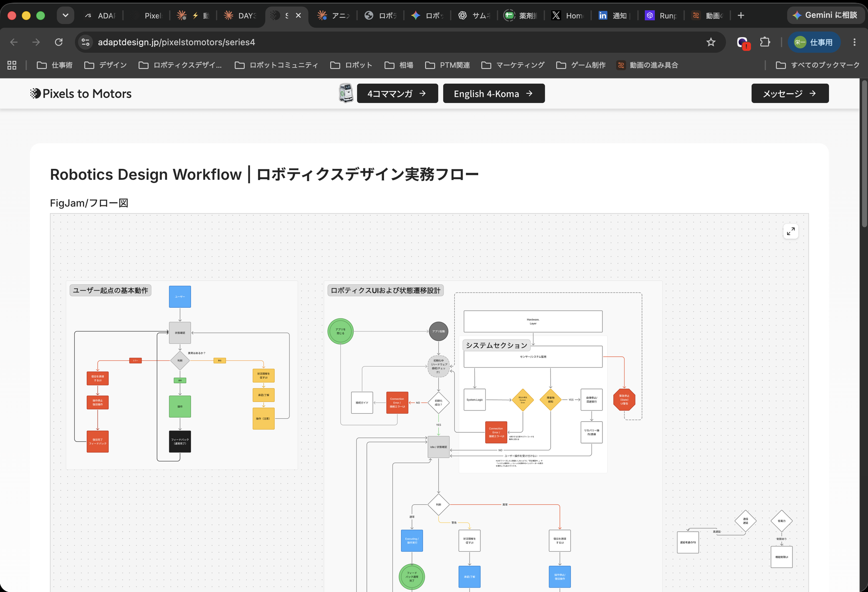Click the browser back arrow

point(14,42)
